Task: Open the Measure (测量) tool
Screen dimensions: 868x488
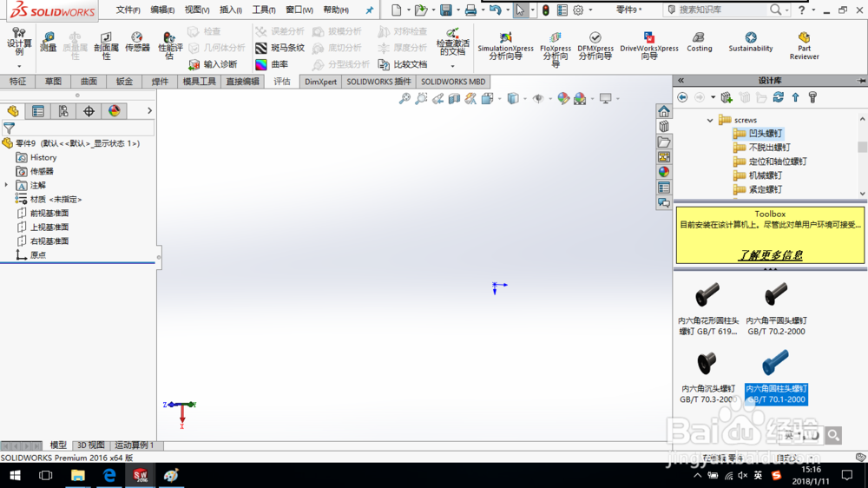Action: tap(48, 43)
